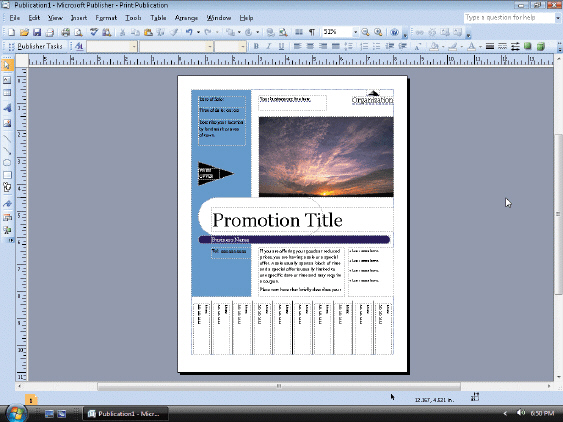Viewport: 563px width, 422px height.
Task: Create a new publication
Action: click(x=11, y=32)
